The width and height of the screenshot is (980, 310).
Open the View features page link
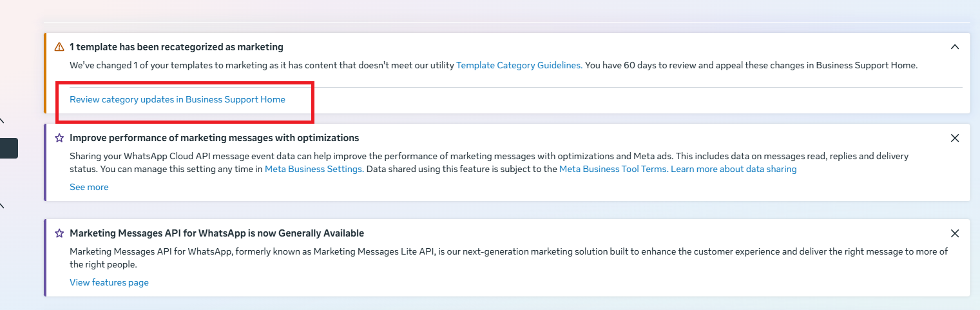coord(109,282)
